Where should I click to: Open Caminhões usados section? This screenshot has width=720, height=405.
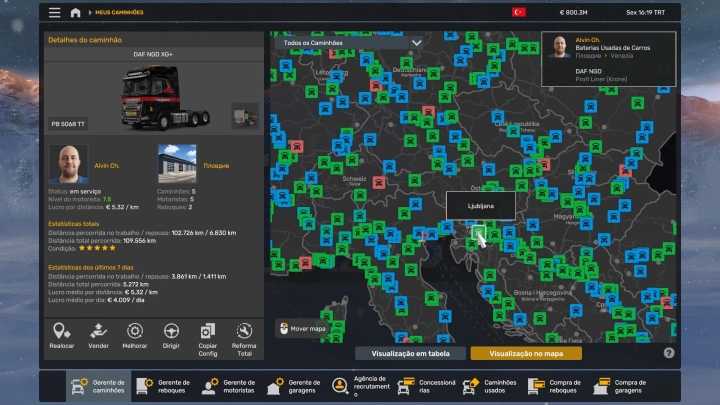pos(490,386)
